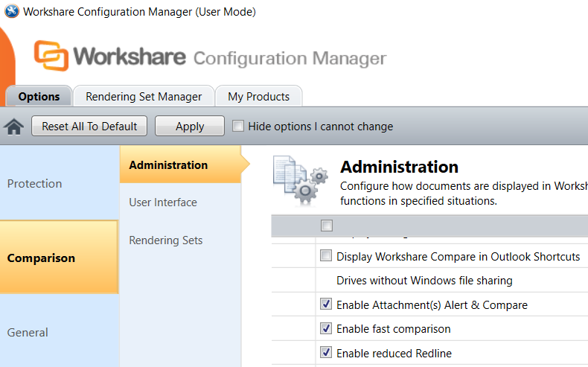Open the Rendering Sets subcategory
Image resolution: width=588 pixels, height=367 pixels.
tap(180, 240)
